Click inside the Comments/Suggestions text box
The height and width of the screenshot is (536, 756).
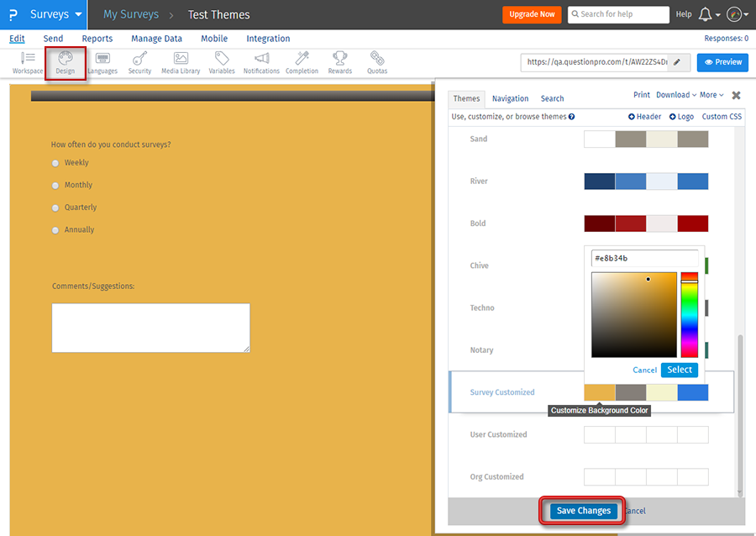click(150, 328)
